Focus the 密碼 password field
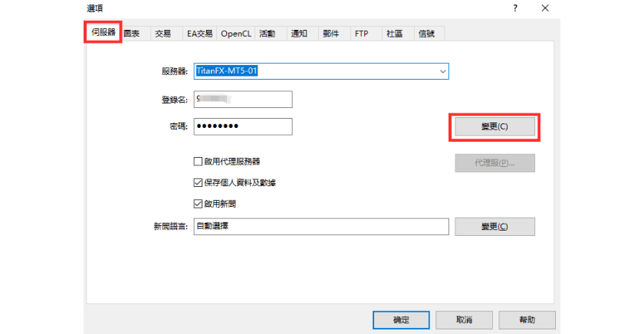644x334 pixels. pyautogui.click(x=243, y=126)
